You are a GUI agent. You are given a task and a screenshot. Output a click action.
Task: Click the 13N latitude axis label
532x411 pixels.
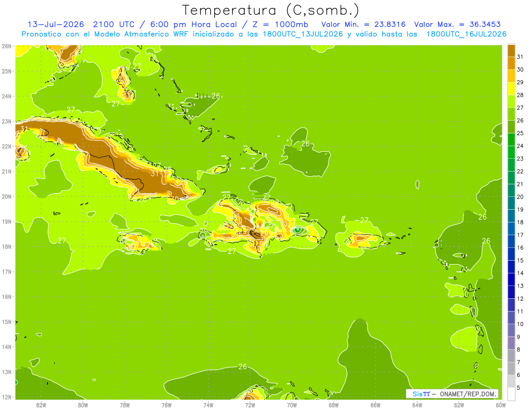tap(6, 372)
